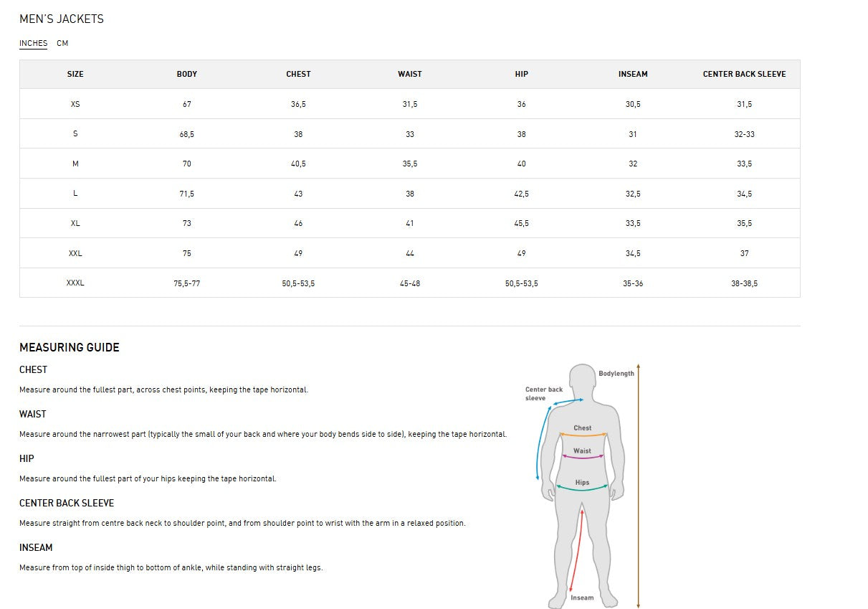Switch to the INCHES unit tab
Screen dimensions: 868x609
(33, 44)
